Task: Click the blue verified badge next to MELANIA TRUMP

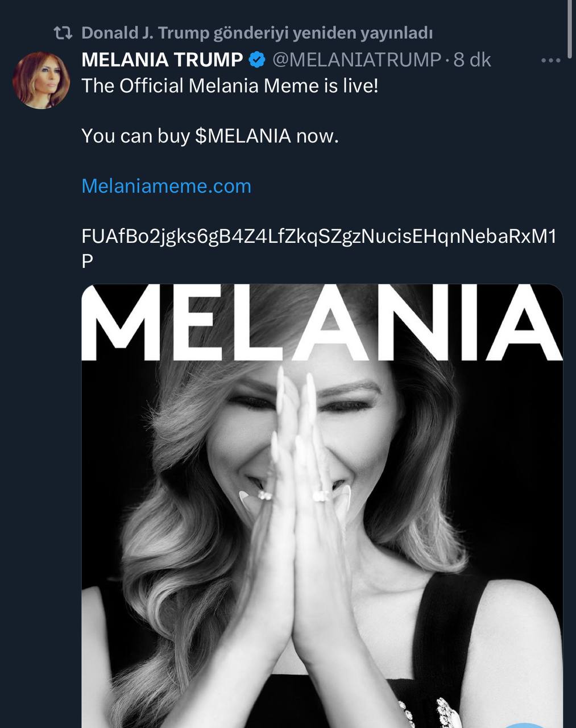Action: pyautogui.click(x=256, y=59)
